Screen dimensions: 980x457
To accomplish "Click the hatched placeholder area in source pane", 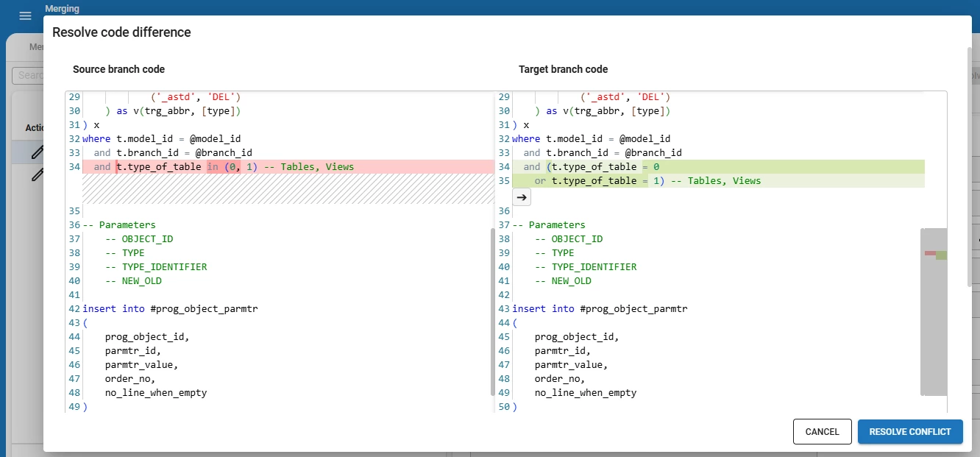I will coord(287,188).
